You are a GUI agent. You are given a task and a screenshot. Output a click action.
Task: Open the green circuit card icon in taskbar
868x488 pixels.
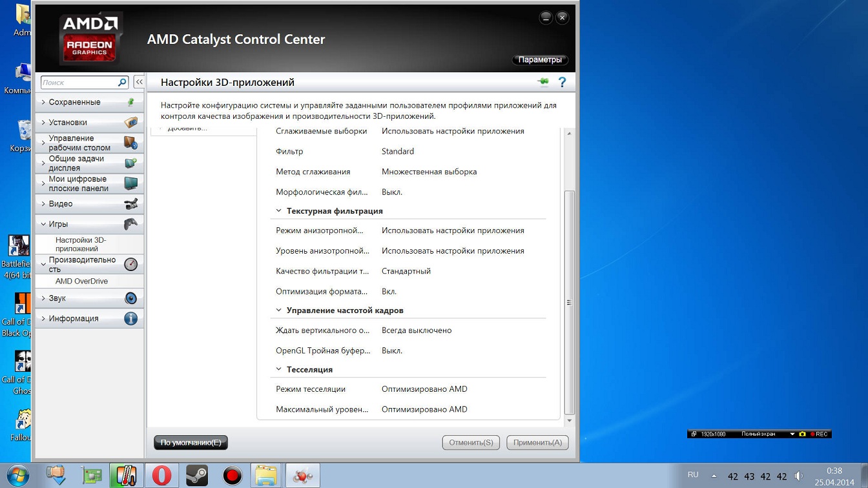coord(92,476)
